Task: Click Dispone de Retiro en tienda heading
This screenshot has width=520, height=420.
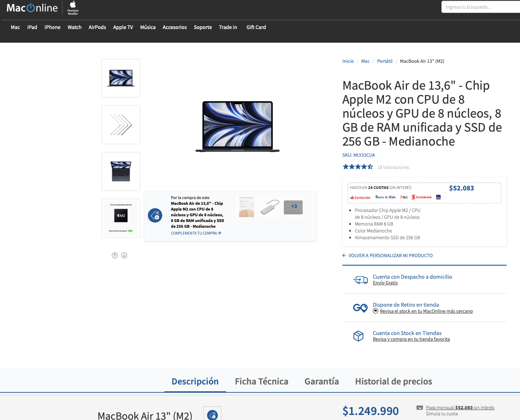Action: (406, 305)
